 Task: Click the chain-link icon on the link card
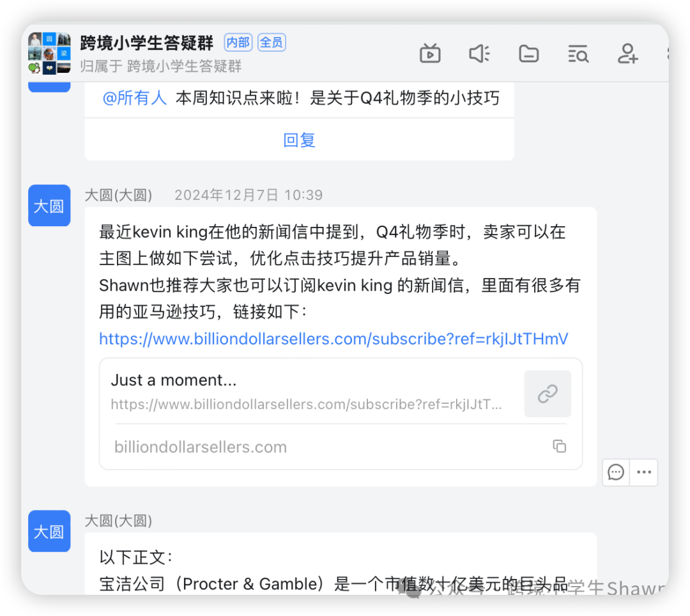click(548, 394)
